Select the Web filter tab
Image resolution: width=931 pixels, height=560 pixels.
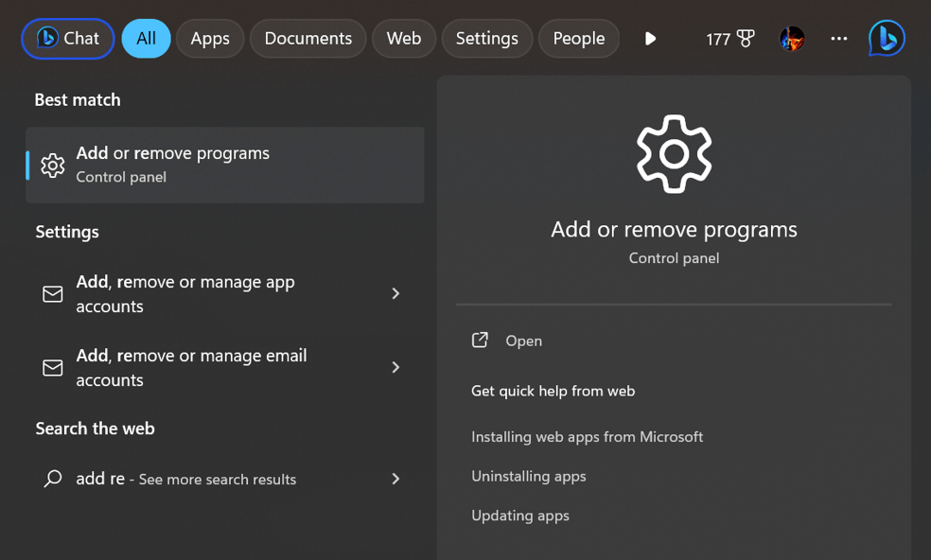[x=404, y=39]
